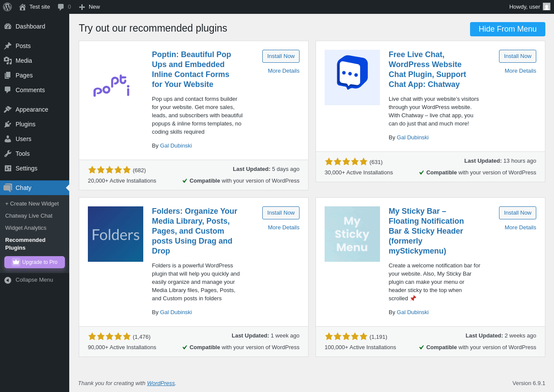Click the WordPress link in footer
The image size is (554, 392).
161,383
